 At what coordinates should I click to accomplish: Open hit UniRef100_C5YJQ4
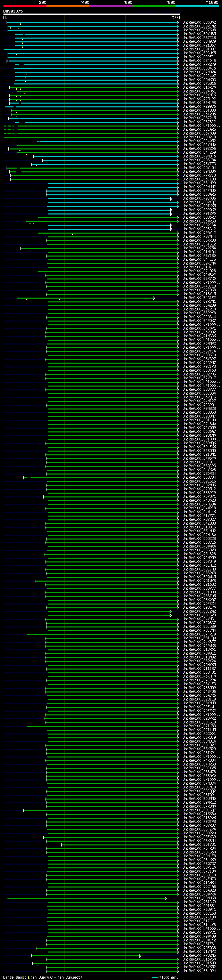[199, 168]
